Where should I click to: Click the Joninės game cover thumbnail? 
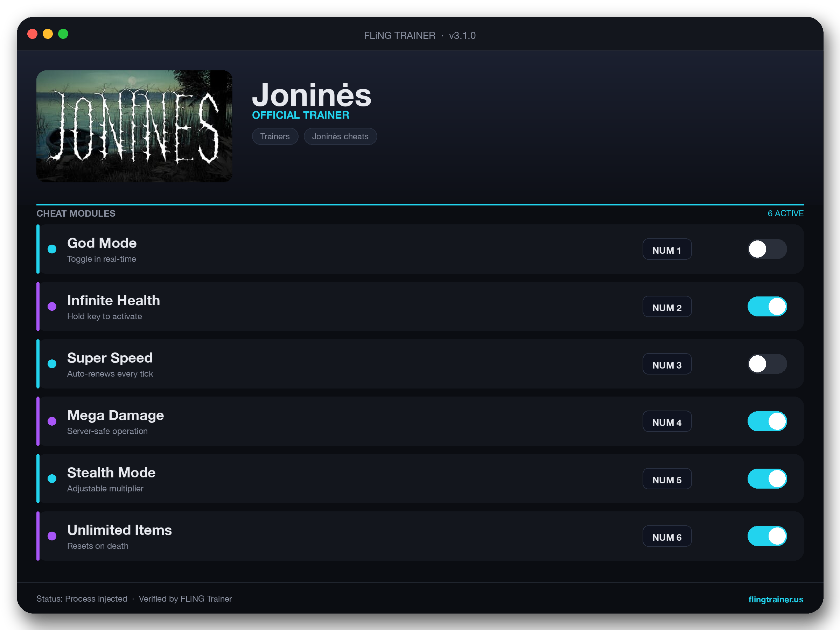click(134, 126)
